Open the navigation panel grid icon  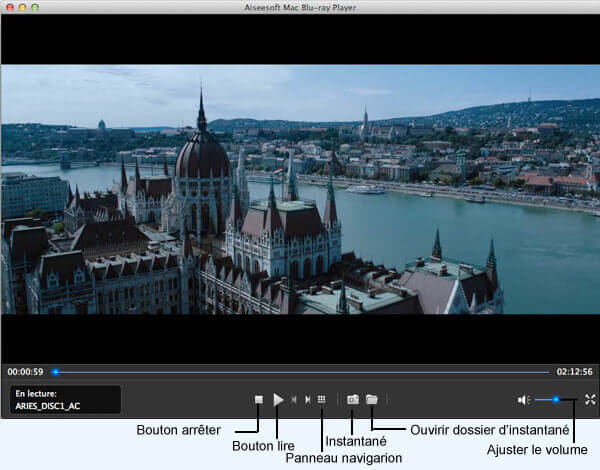[321, 399]
